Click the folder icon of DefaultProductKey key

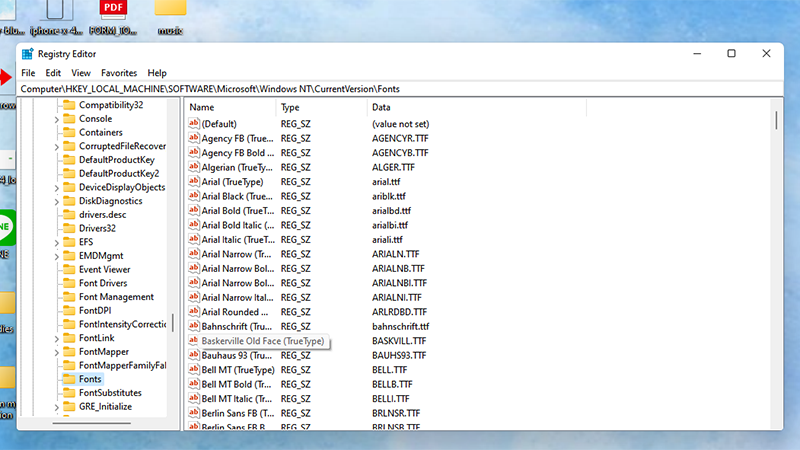(x=69, y=160)
